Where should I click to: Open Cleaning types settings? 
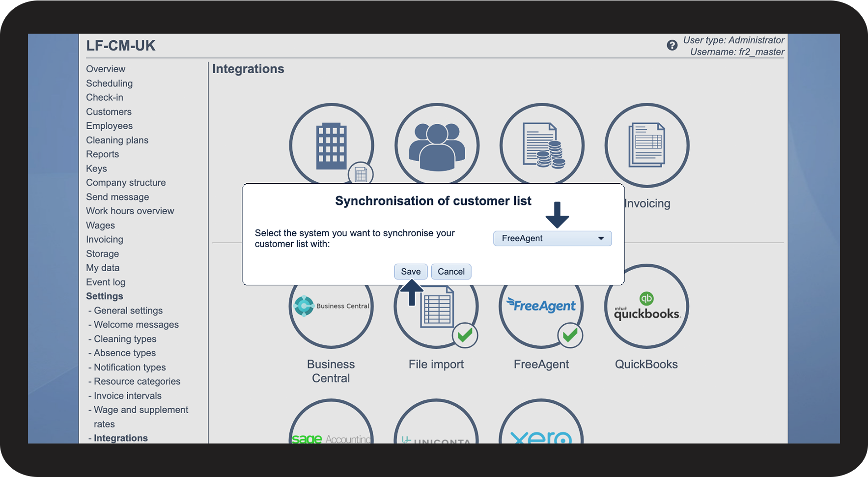pyautogui.click(x=125, y=338)
